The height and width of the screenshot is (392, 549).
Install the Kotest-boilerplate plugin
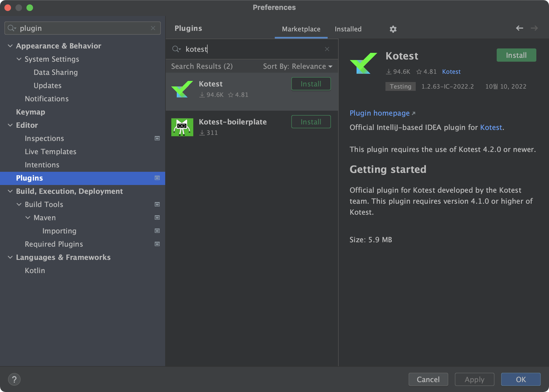click(x=311, y=122)
